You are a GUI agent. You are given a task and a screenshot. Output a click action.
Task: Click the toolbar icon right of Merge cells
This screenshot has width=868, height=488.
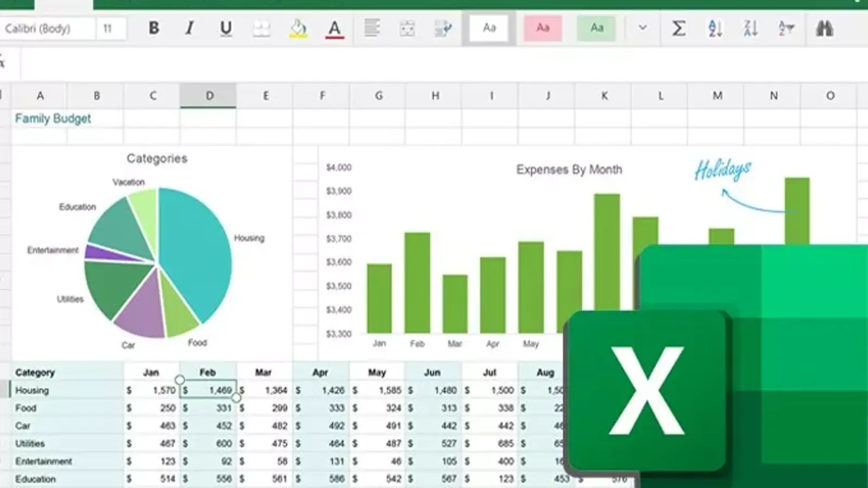click(x=443, y=28)
